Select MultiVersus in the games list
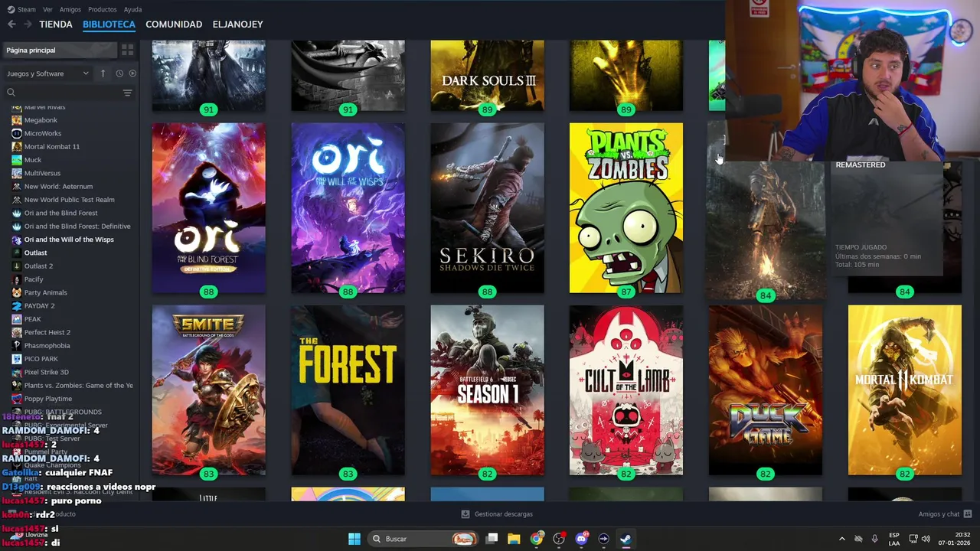Image resolution: width=980 pixels, height=551 pixels. (42, 173)
